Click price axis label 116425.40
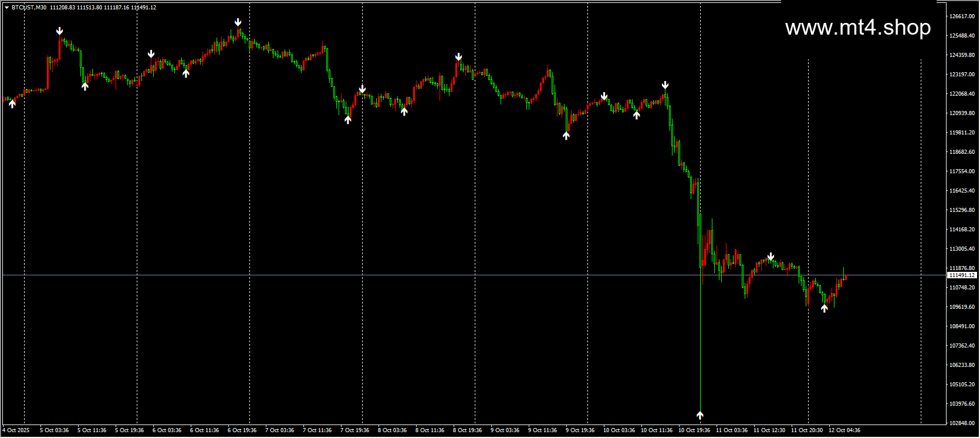 tap(962, 191)
